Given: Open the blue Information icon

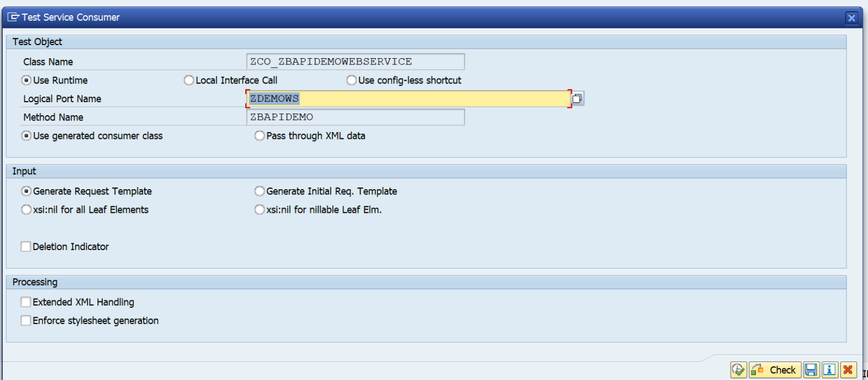Looking at the screenshot, I should (x=829, y=370).
